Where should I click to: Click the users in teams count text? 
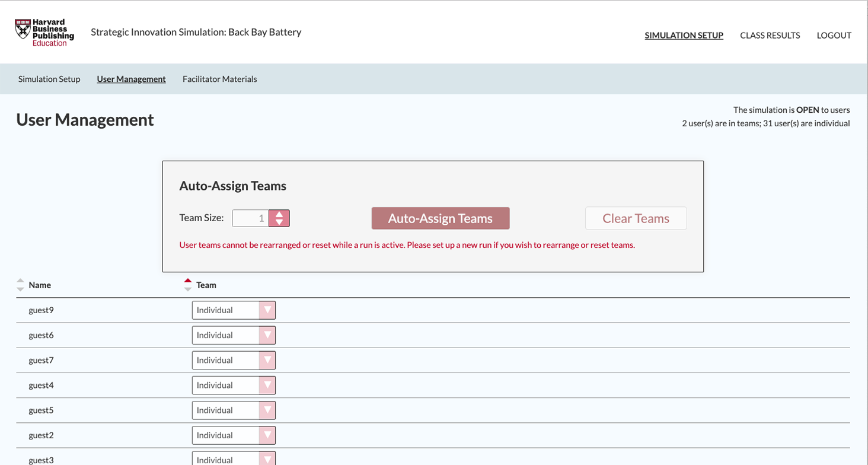766,123
